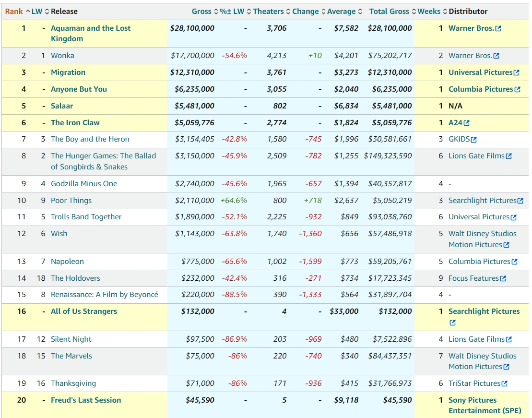Click external link icon beside A24

click(x=466, y=123)
